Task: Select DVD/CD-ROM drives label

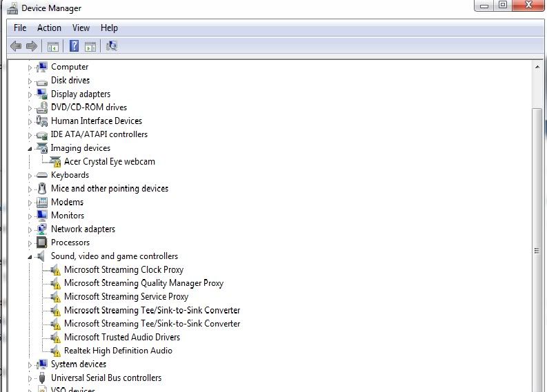Action: click(89, 107)
